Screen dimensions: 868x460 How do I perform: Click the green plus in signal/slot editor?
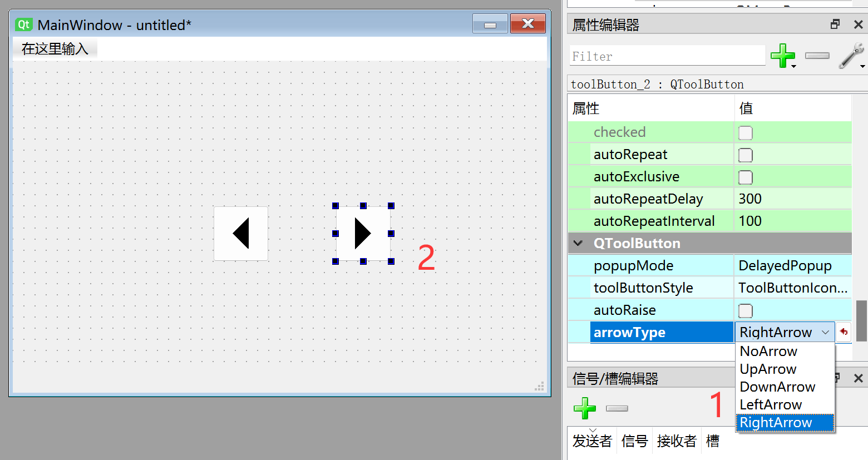585,408
